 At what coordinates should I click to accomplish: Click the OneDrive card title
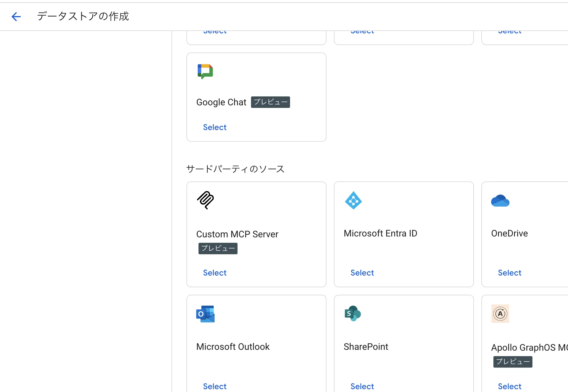point(509,233)
